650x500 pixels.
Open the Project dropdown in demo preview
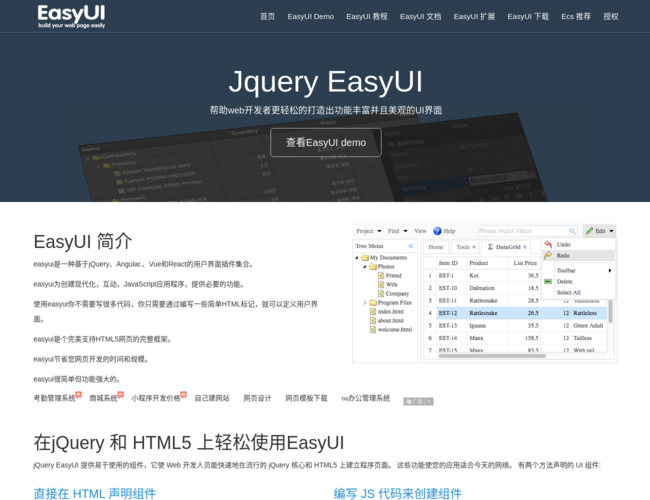click(369, 231)
